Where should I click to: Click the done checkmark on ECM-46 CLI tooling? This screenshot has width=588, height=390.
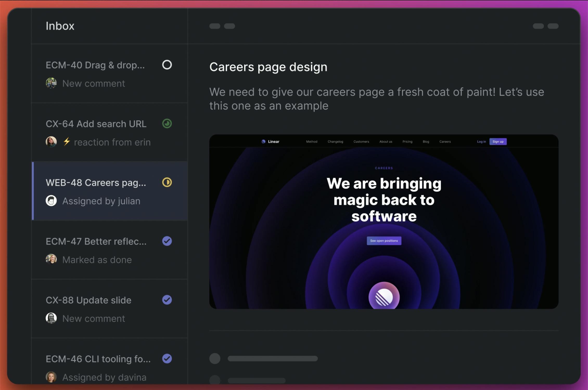pos(167,359)
